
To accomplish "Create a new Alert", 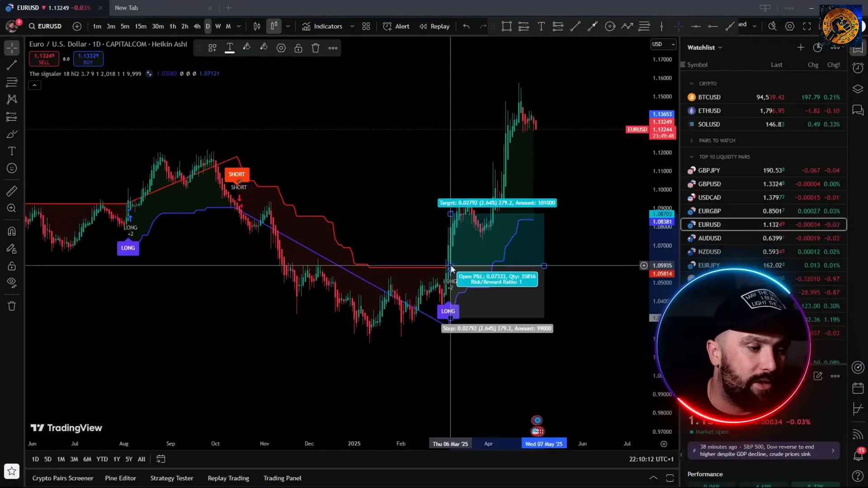I will click(x=396, y=26).
